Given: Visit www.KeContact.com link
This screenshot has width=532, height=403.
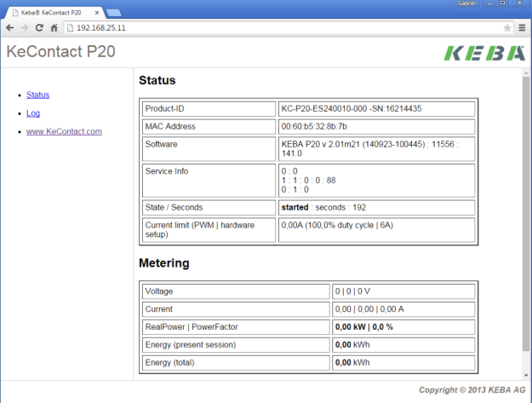Looking at the screenshot, I should 64,131.
